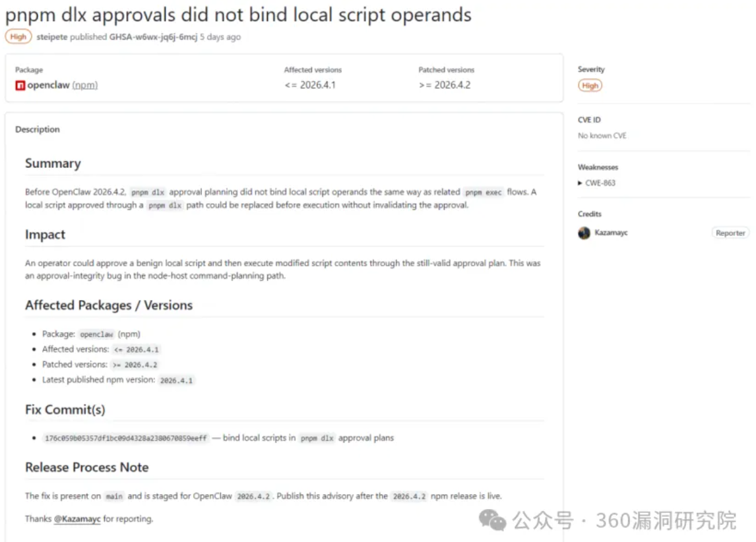Open the 176c059b05357 fix commit
756x542 pixels.
[125, 438]
